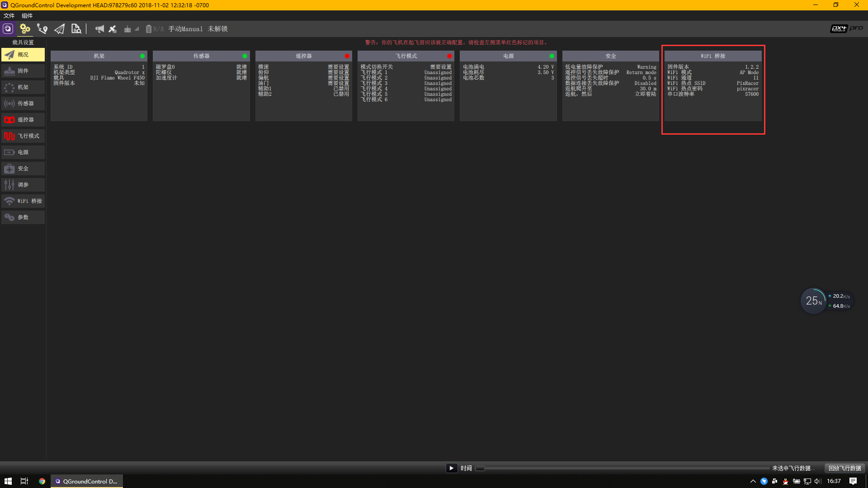Image resolution: width=868 pixels, height=488 pixels.
Task: Click 安全 summary card header
Action: coord(611,56)
